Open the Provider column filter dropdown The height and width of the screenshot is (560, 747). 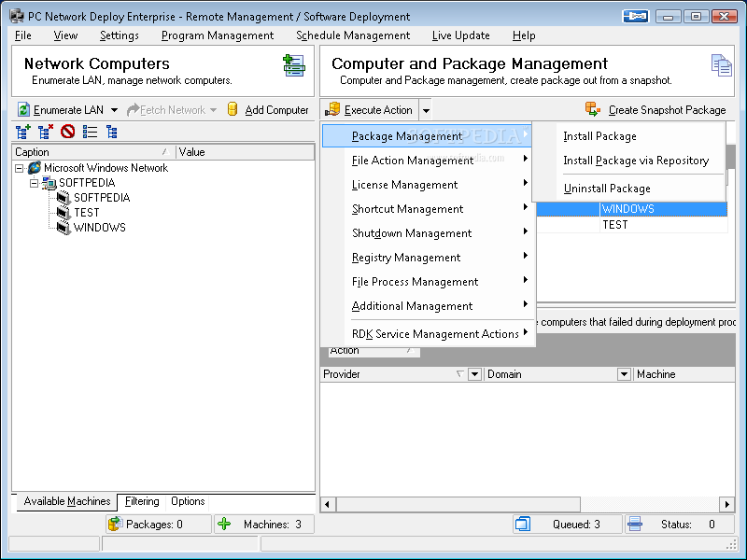[x=474, y=374]
